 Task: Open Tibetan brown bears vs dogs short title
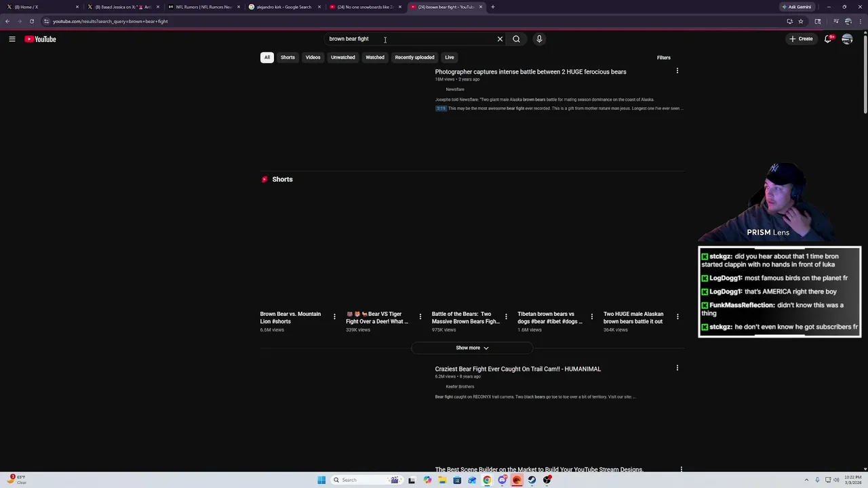550,318
